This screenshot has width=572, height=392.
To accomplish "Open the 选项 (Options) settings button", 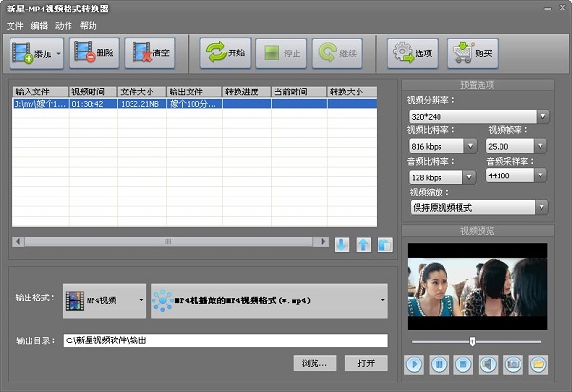I will pyautogui.click(x=413, y=53).
